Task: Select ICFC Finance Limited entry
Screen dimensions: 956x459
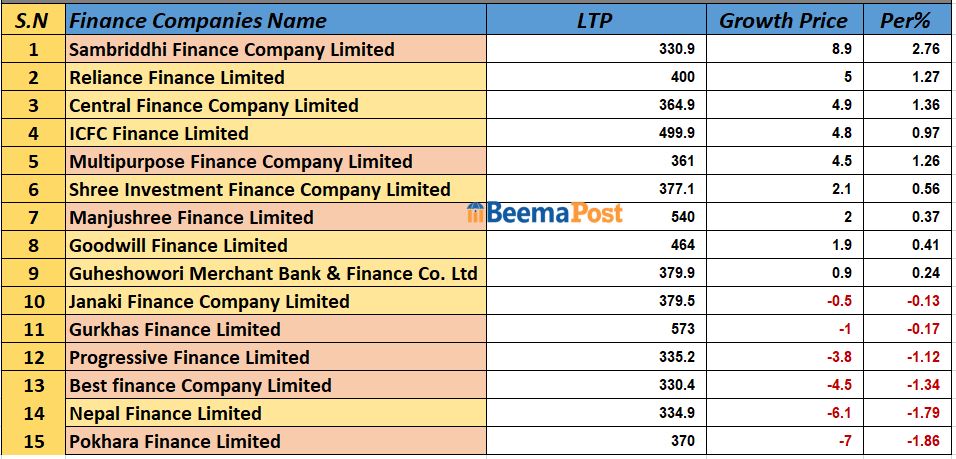Action: coord(159,133)
